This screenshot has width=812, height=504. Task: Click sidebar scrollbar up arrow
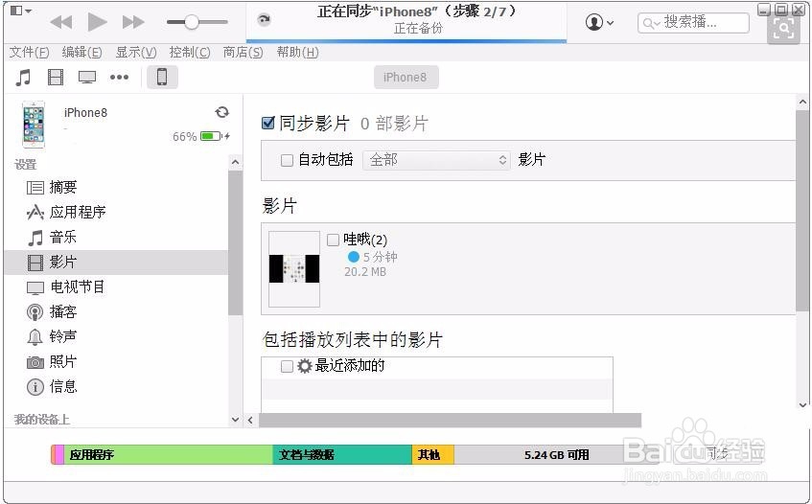tap(235, 162)
